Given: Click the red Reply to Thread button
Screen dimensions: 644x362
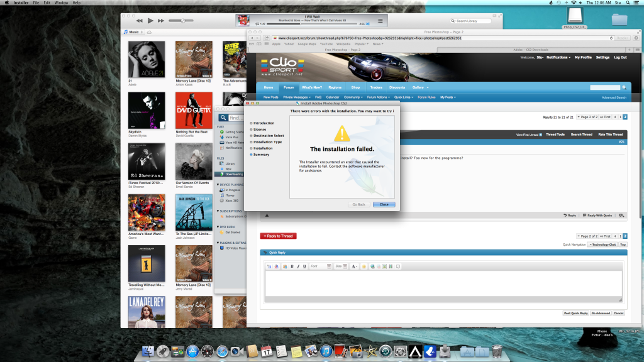Looking at the screenshot, I should click(x=278, y=236).
